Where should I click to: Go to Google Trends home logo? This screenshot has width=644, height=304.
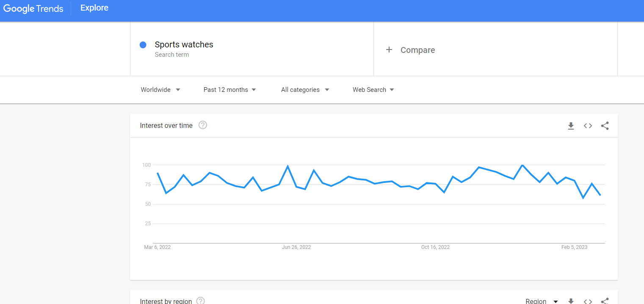tap(33, 8)
